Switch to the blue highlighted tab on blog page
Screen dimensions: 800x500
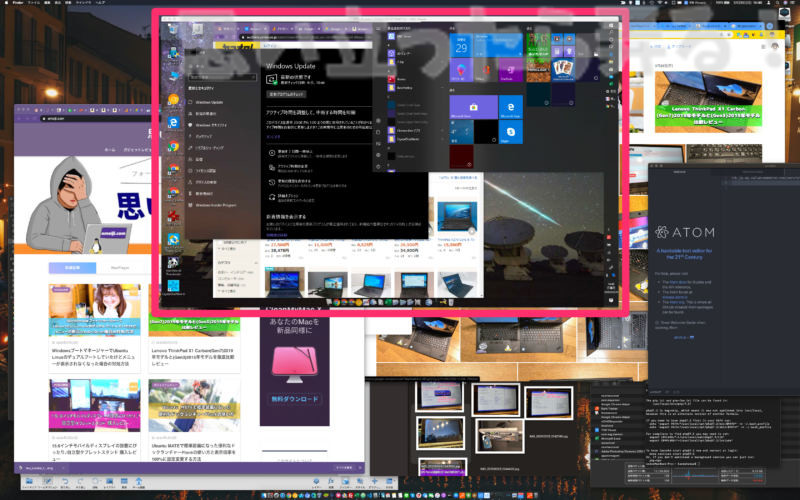click(x=72, y=267)
